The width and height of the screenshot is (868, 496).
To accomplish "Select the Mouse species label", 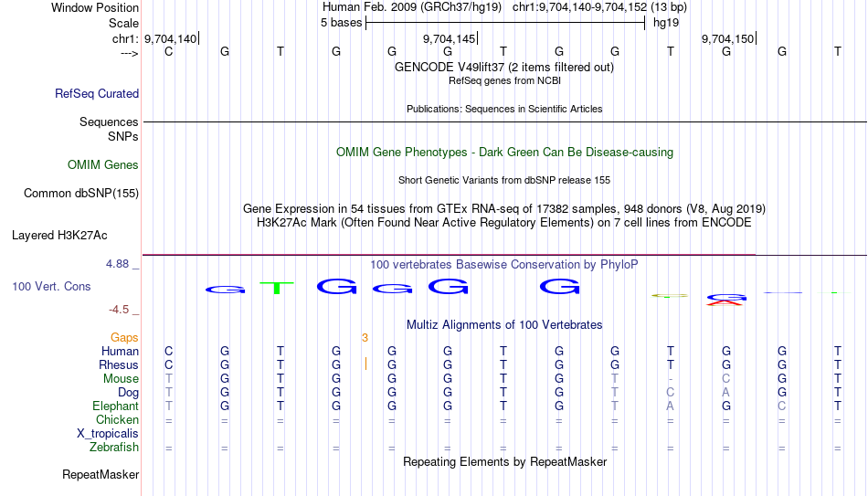I will [x=122, y=379].
